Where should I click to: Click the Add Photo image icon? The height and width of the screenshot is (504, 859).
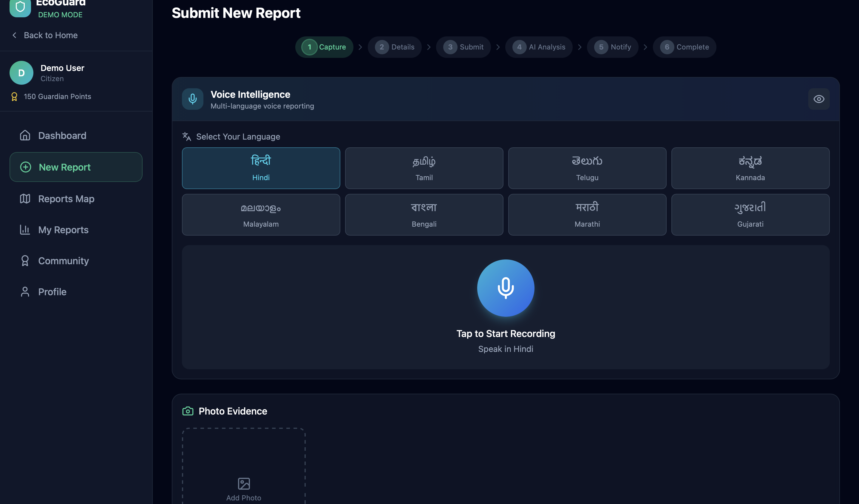pos(244,483)
